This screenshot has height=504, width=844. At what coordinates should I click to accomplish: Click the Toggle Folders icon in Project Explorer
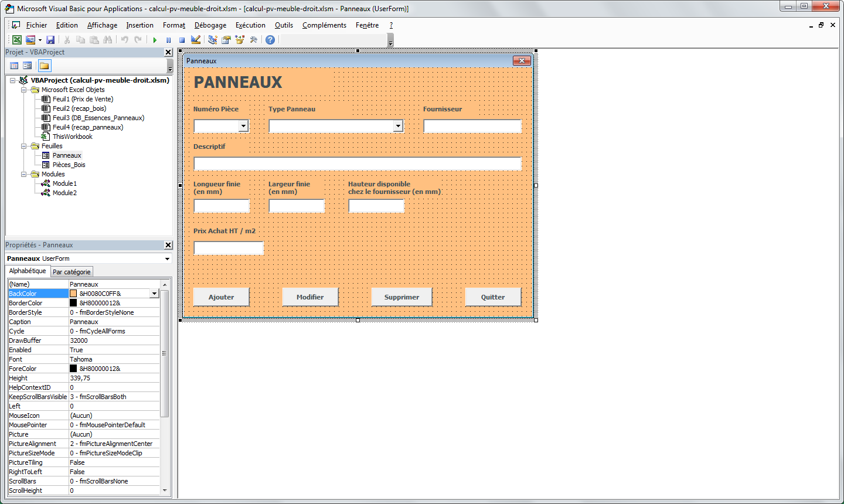[45, 66]
